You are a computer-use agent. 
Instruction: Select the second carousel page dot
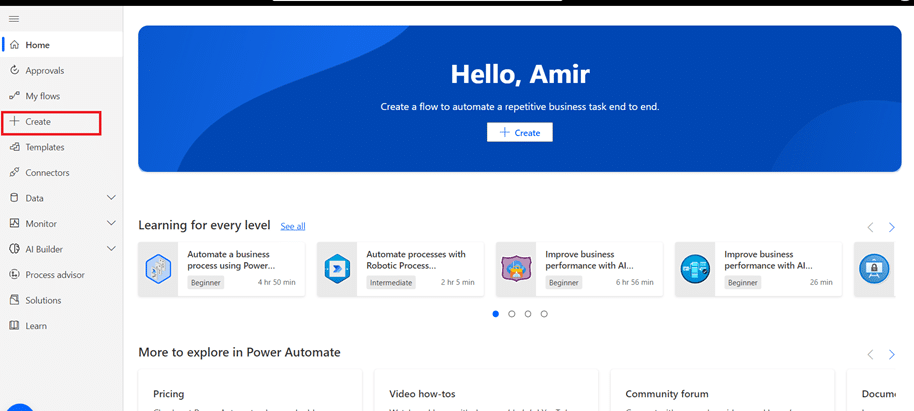[512, 314]
